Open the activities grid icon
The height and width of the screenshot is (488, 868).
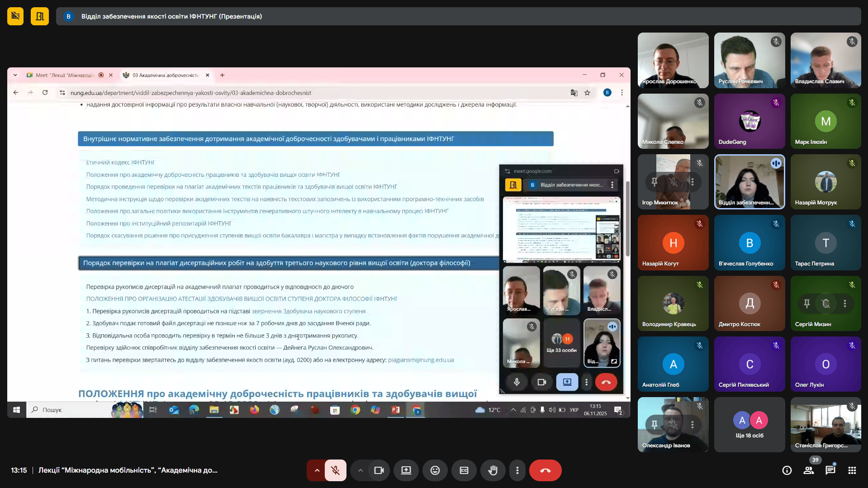[x=852, y=470]
